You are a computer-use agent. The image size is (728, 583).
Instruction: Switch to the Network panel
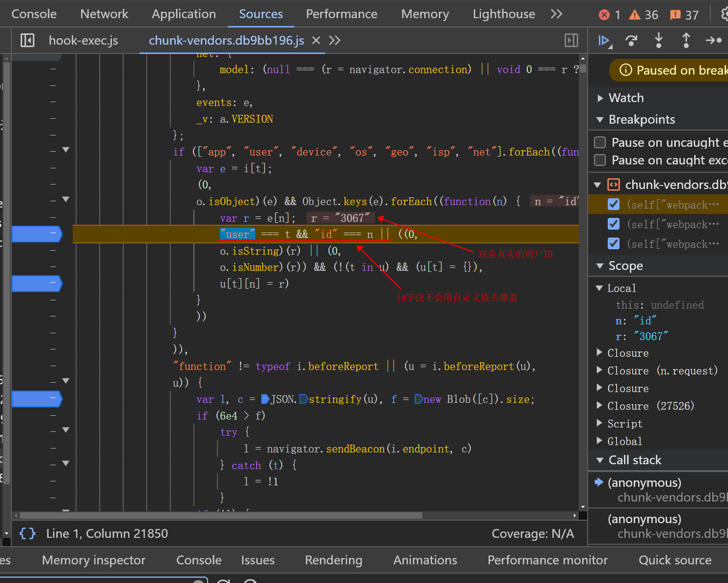pos(104,14)
